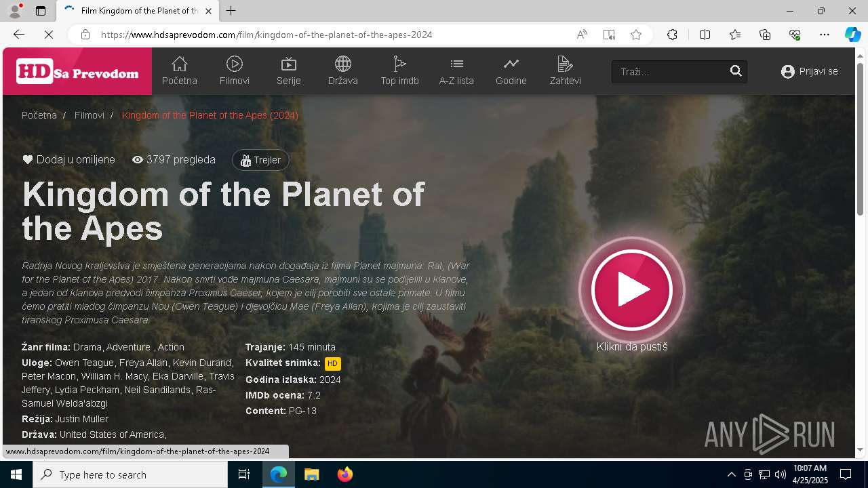Viewport: 868px width, 488px height.
Task: Open File Explorer from taskbar
Action: coord(311,474)
